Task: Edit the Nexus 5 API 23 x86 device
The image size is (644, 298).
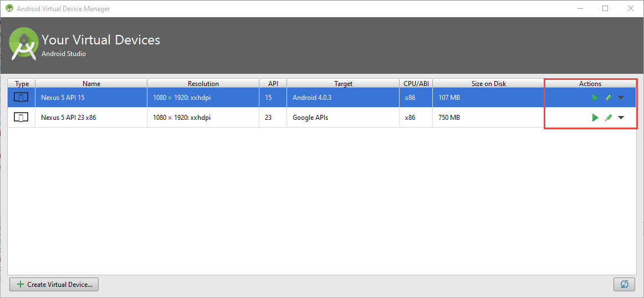Action: (x=609, y=118)
